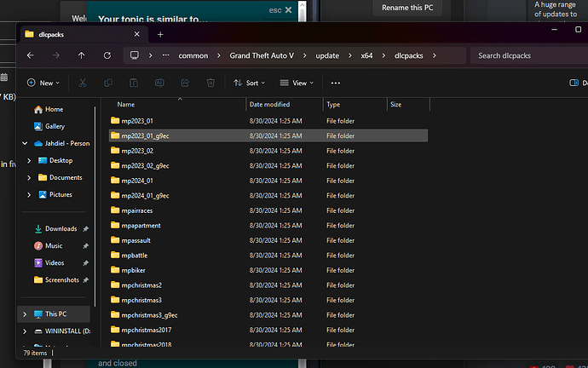
Task: Select the mpapartment folder
Action: (x=268, y=226)
